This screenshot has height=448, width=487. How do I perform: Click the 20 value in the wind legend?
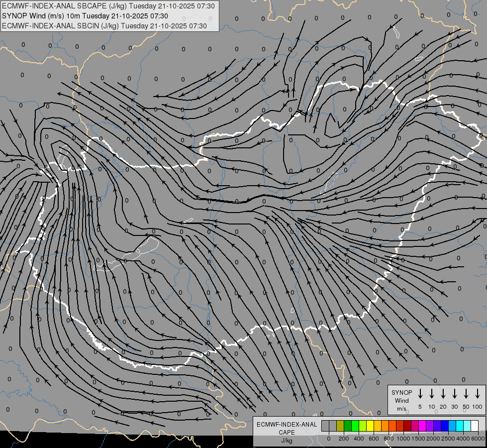(x=443, y=407)
